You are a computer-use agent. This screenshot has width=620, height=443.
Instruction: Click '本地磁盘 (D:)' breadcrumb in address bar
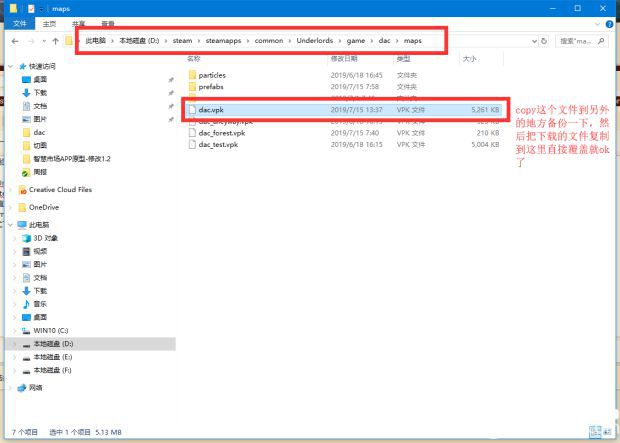click(x=139, y=41)
